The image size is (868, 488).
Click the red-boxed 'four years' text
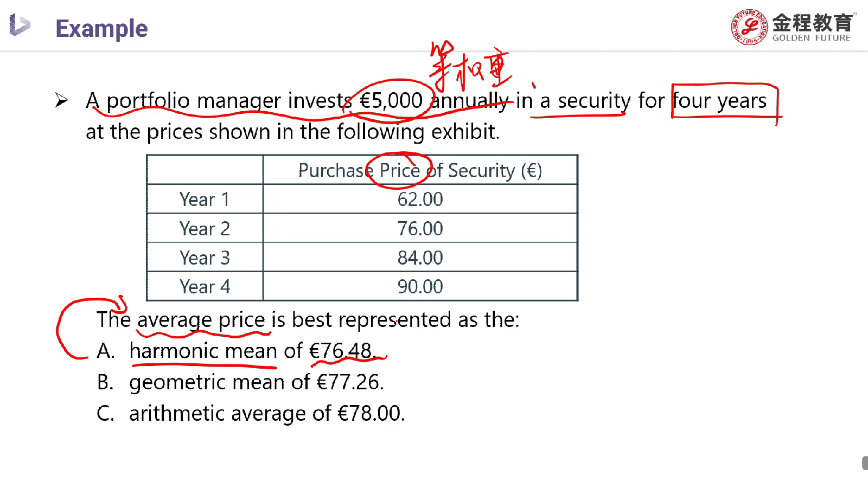point(720,101)
